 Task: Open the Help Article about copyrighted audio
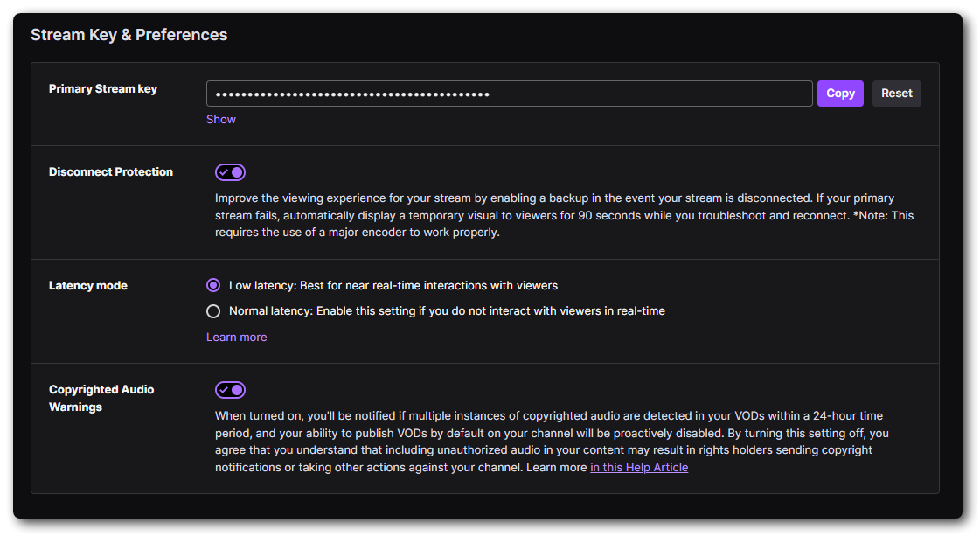point(638,467)
